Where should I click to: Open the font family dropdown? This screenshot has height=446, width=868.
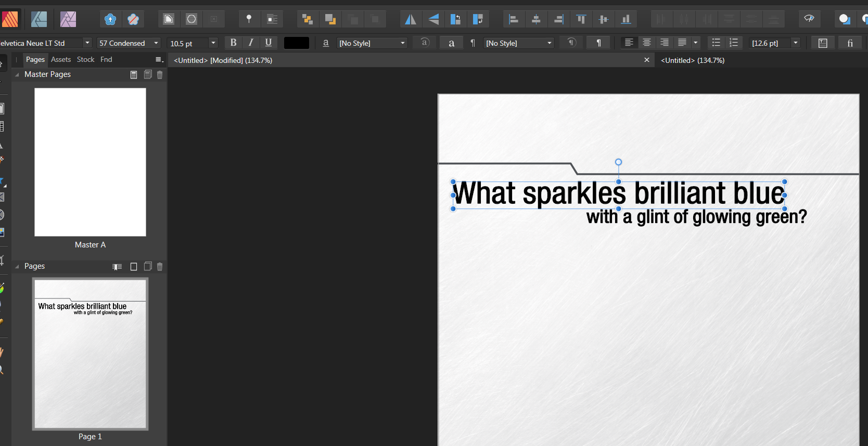tap(87, 43)
